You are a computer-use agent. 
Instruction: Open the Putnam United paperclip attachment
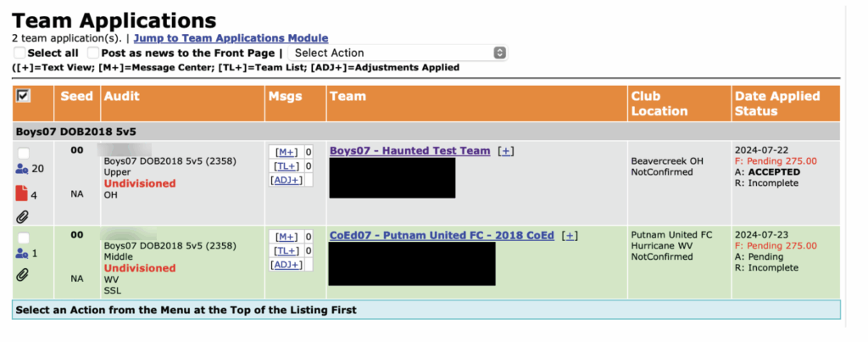pos(22,274)
